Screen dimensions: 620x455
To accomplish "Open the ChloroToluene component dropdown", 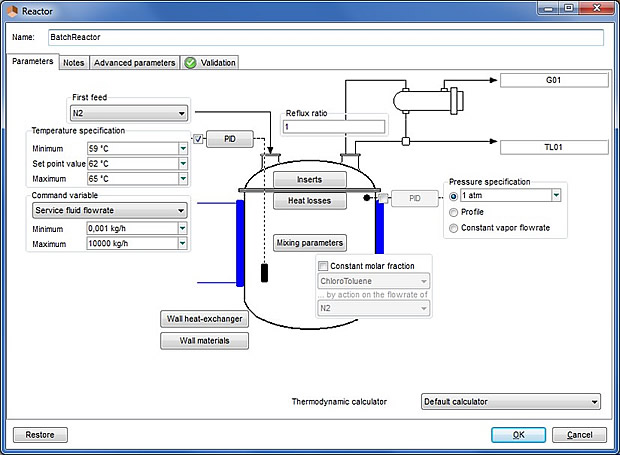I will pos(373,281).
